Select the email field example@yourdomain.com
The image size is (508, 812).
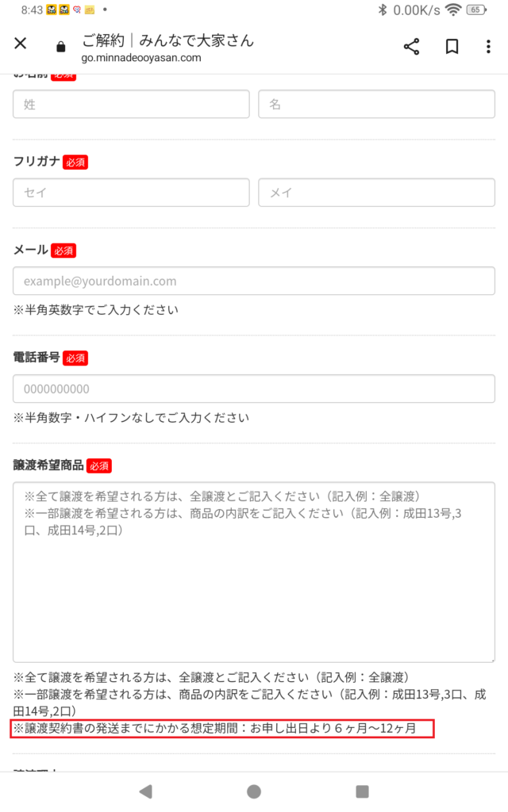coord(254,281)
